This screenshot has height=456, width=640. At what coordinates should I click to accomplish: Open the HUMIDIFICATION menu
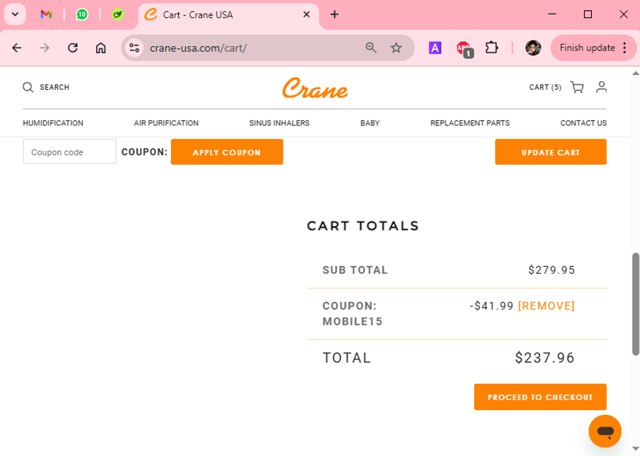(x=53, y=123)
